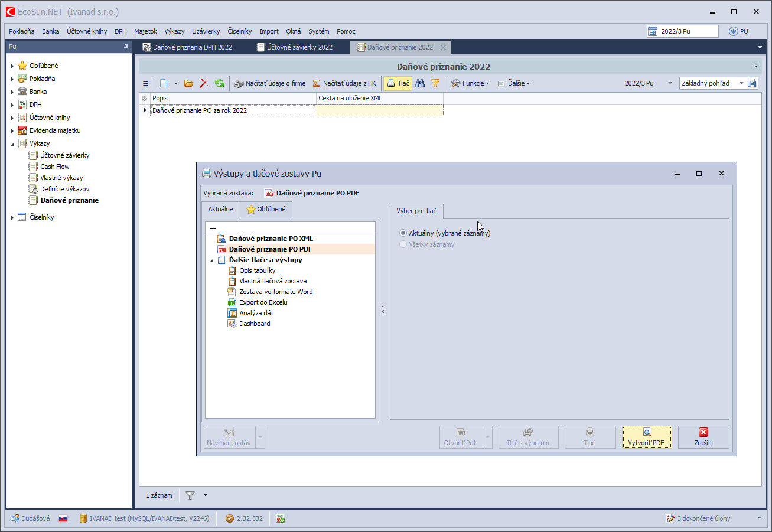
Task: Click the red X delete record icon
Action: point(204,84)
